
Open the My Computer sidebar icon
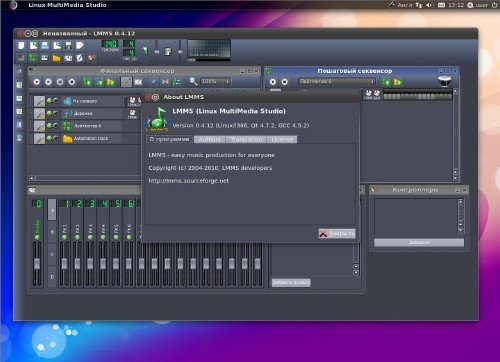coord(19,137)
